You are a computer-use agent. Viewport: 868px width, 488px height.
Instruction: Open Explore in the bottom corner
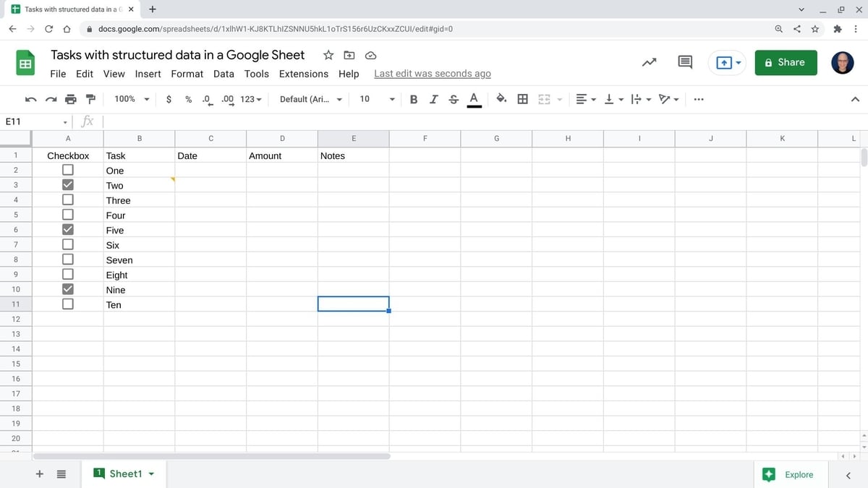pos(790,474)
